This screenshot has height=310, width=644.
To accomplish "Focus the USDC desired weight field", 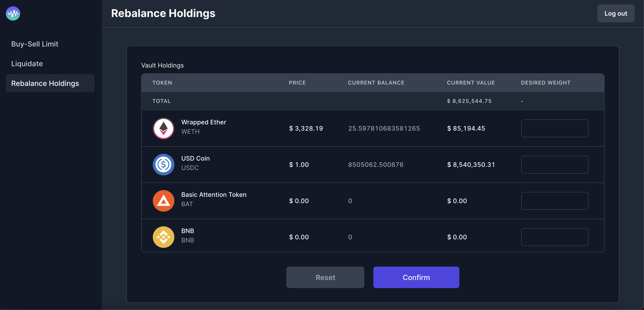I will pyautogui.click(x=555, y=164).
